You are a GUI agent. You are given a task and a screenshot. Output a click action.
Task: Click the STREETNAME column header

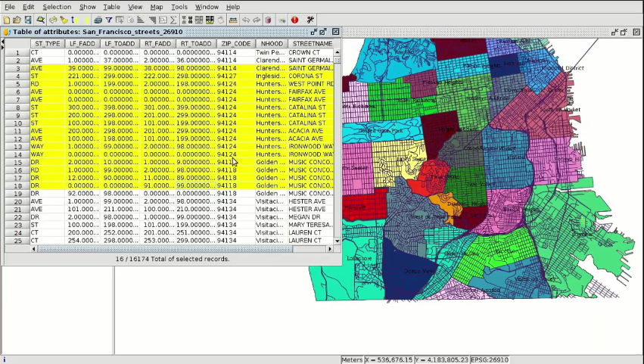click(x=312, y=44)
